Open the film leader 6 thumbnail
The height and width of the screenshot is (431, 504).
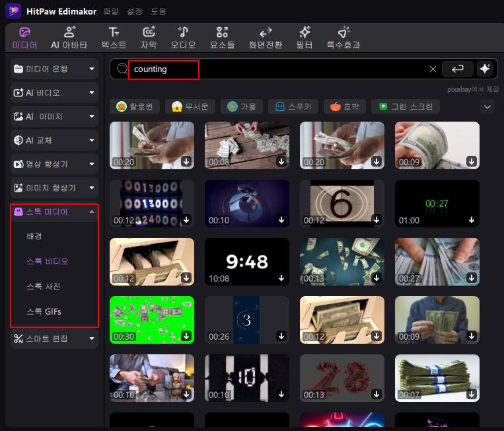pos(342,204)
